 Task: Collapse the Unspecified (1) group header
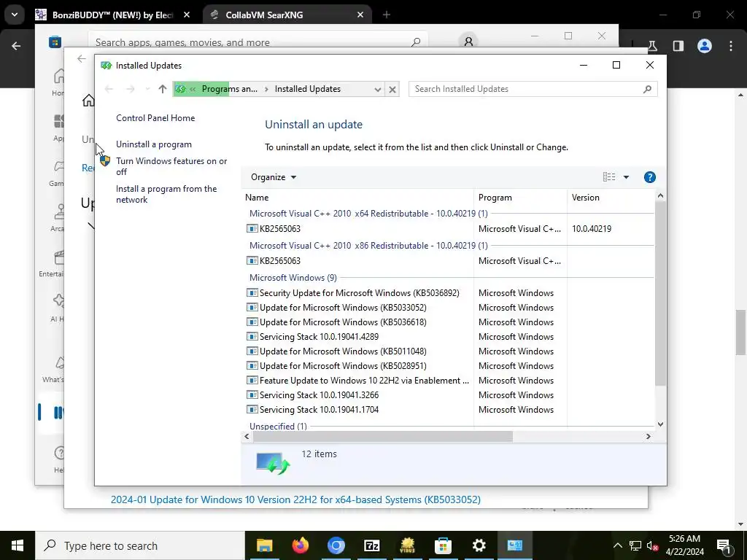278,426
